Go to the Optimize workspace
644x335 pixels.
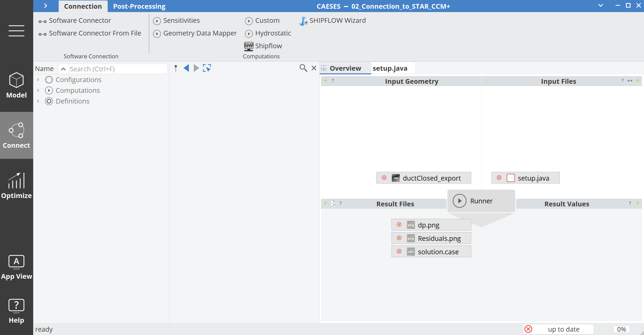point(16,186)
